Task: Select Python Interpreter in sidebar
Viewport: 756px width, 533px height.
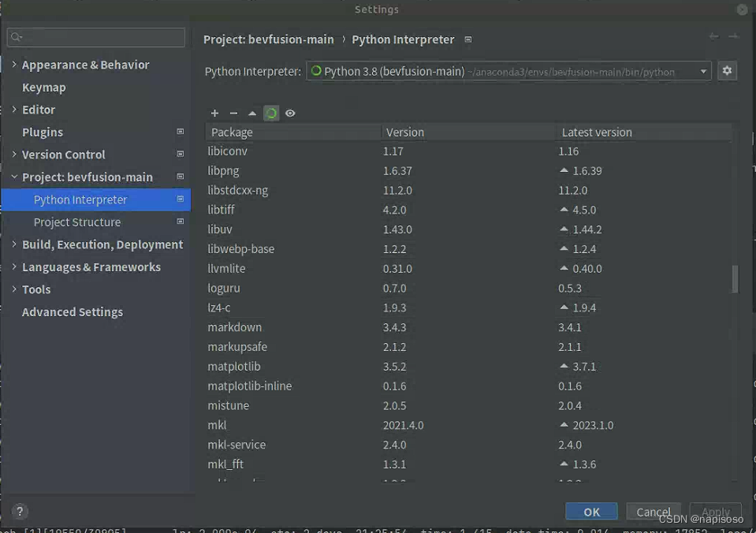Action: point(96,199)
